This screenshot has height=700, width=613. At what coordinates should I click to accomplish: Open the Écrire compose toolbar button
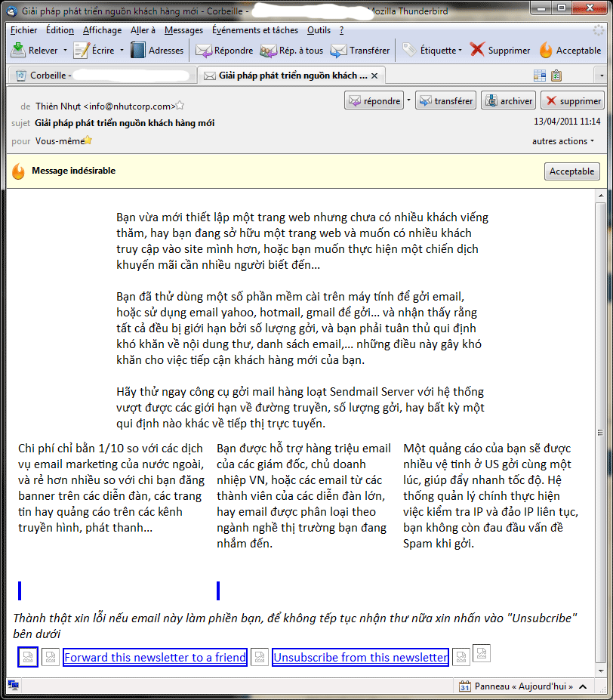point(94,51)
